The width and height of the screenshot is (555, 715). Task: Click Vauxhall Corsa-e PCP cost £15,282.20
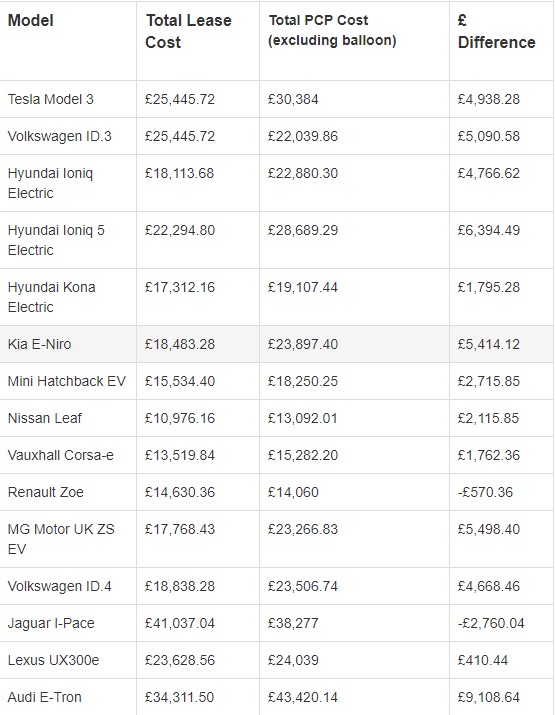click(x=303, y=455)
